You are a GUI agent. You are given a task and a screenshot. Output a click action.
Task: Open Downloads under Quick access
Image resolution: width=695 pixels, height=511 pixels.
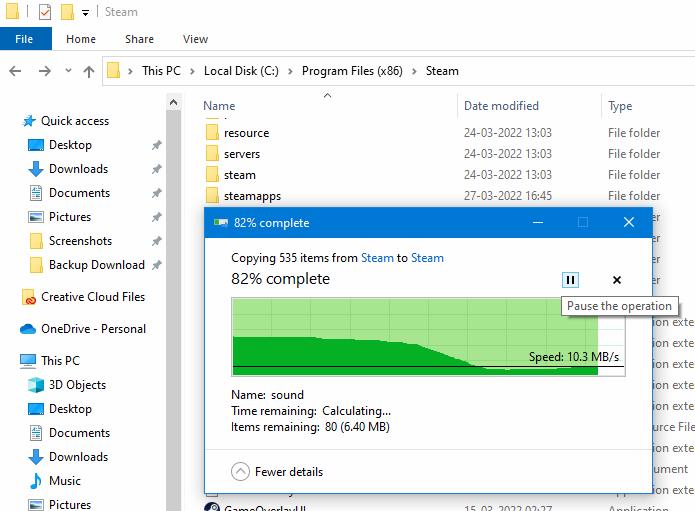click(78, 169)
